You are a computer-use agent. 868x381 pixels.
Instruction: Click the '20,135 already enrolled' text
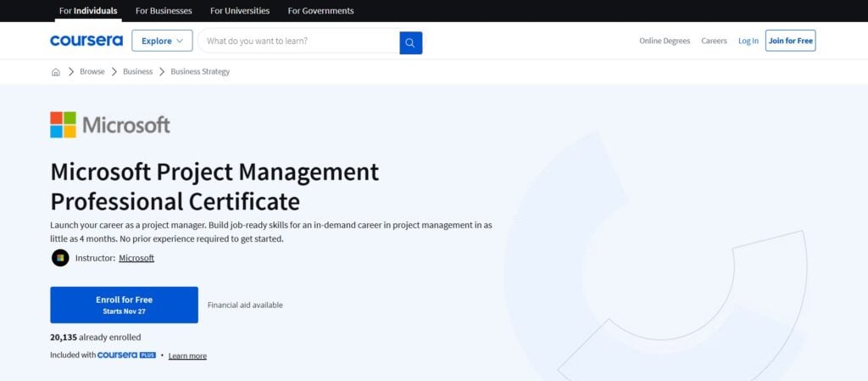96,337
